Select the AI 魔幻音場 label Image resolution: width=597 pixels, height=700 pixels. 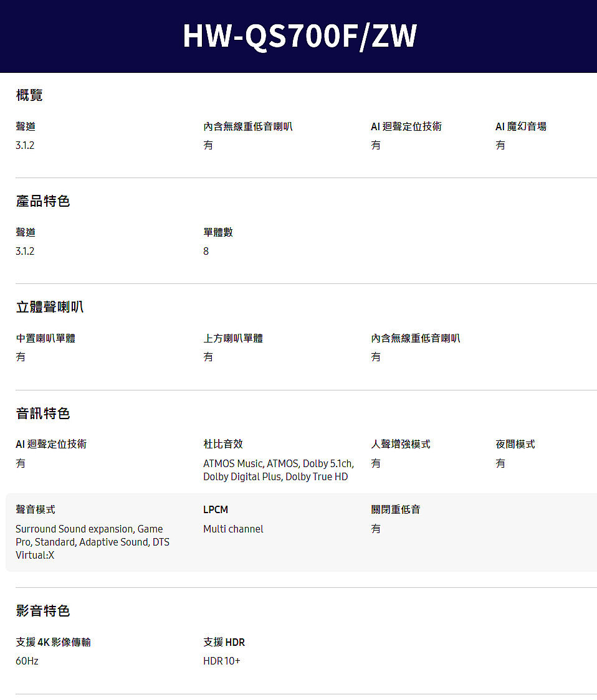click(x=521, y=126)
